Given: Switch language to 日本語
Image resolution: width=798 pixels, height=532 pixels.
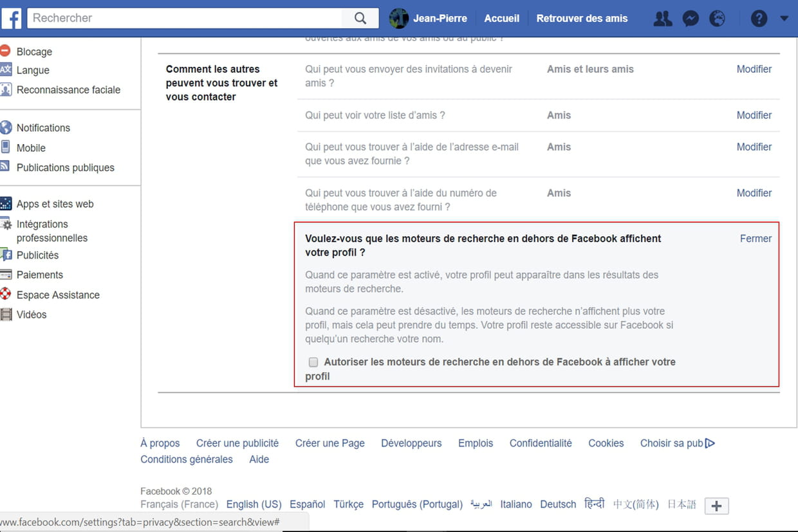Looking at the screenshot, I should point(682,504).
